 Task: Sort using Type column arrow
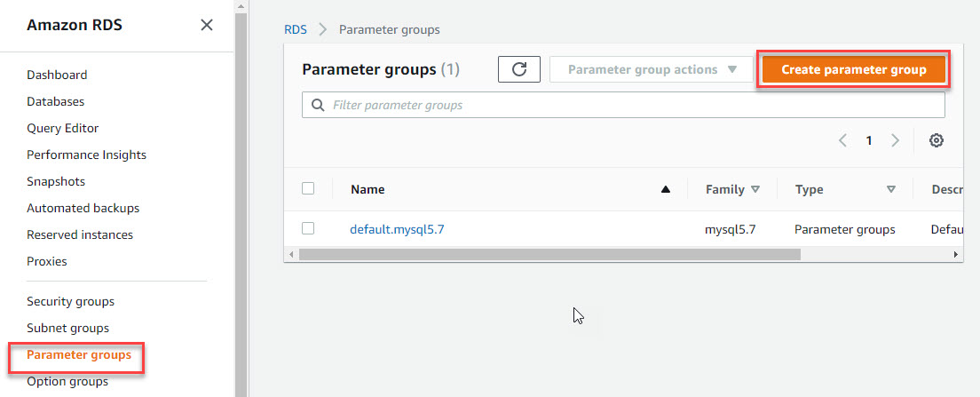coord(891,189)
